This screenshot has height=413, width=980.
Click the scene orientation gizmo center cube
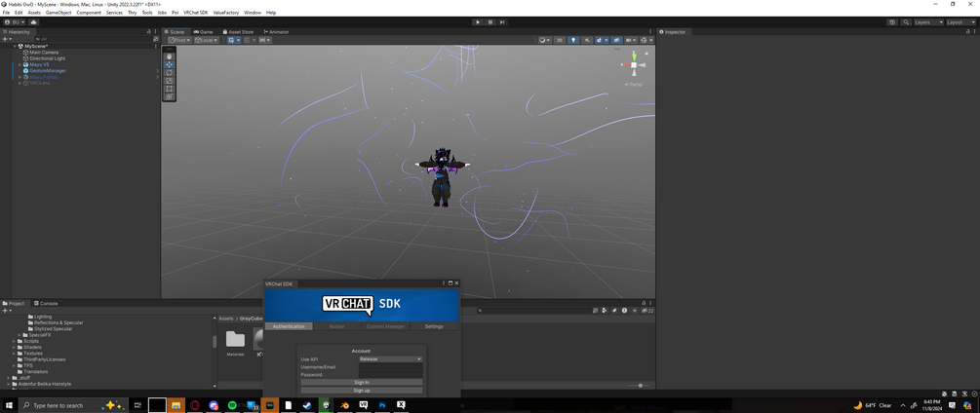pos(634,65)
